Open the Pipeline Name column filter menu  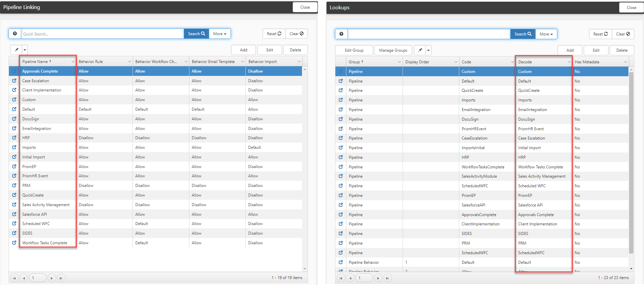point(73,62)
